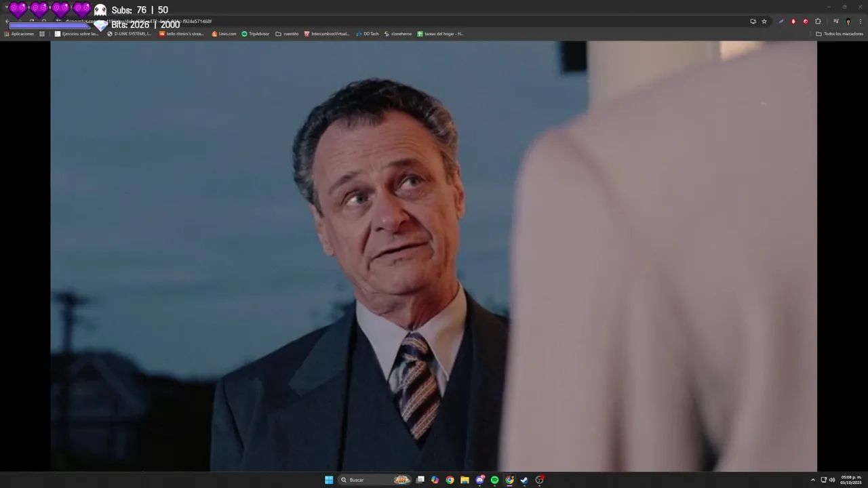Open OBS Studio from the taskbar
The image size is (868, 488).
(540, 480)
